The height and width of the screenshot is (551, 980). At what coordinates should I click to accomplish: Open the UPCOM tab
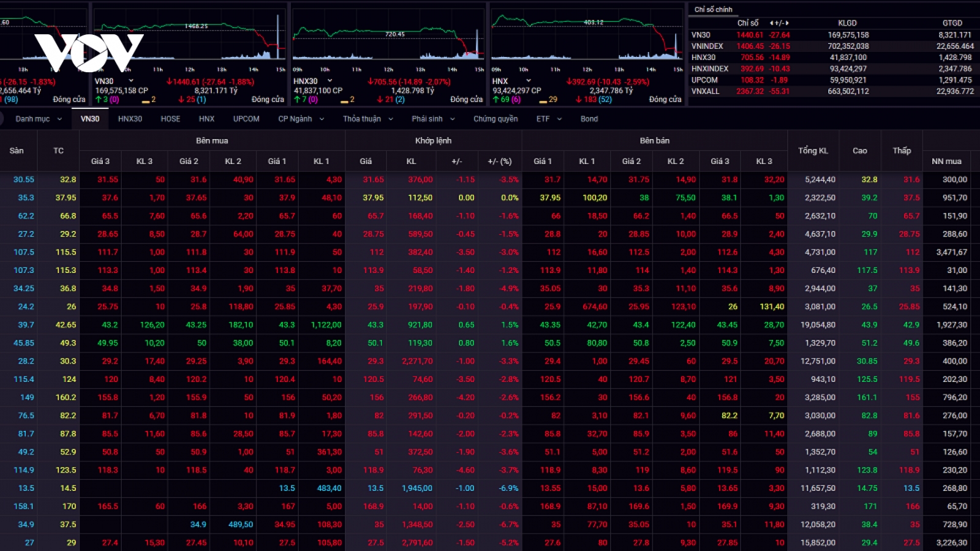click(x=246, y=119)
